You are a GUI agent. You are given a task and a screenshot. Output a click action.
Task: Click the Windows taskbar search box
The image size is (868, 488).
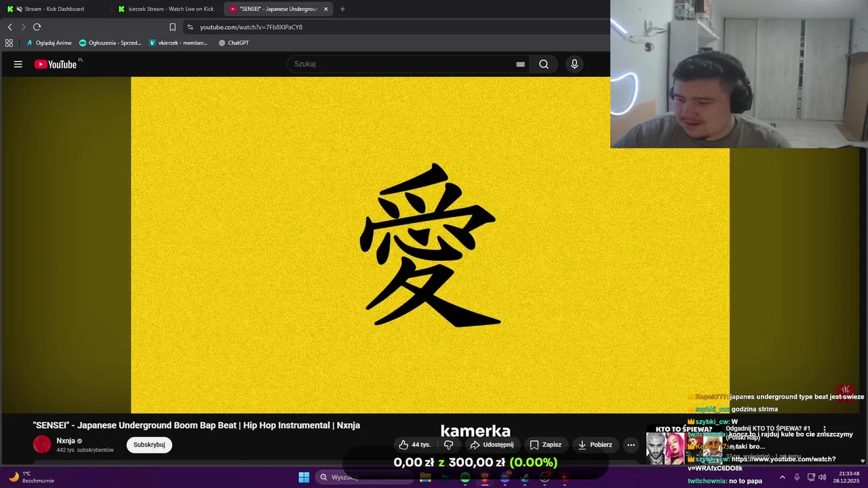(365, 477)
